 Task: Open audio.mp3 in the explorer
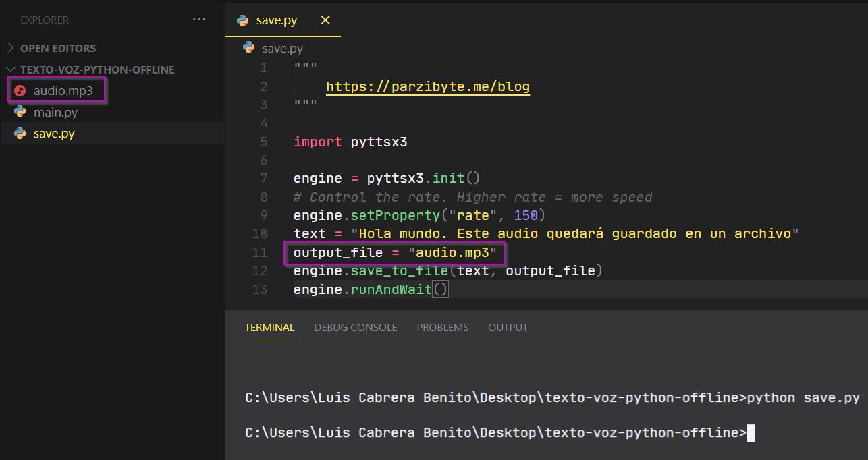pyautogui.click(x=63, y=90)
